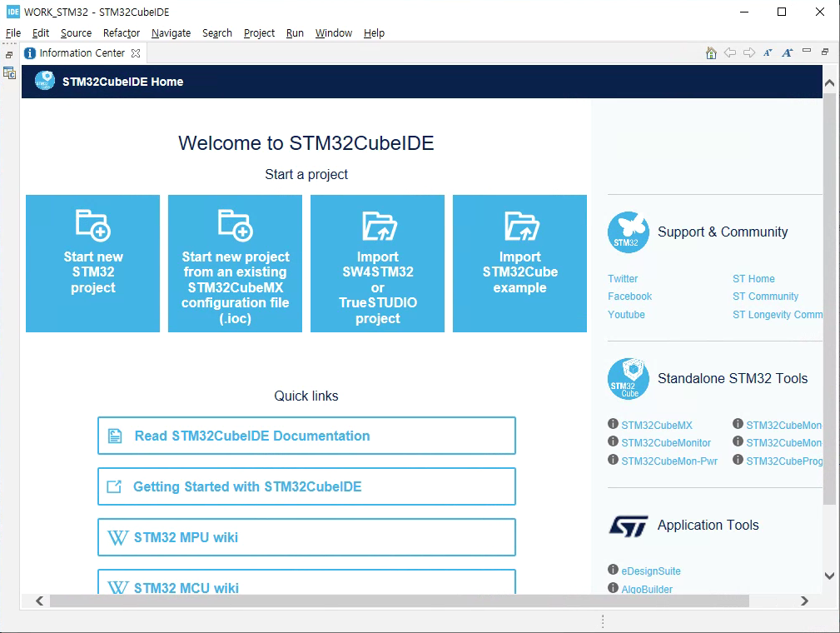Open the AlgoBuilder link

(647, 589)
